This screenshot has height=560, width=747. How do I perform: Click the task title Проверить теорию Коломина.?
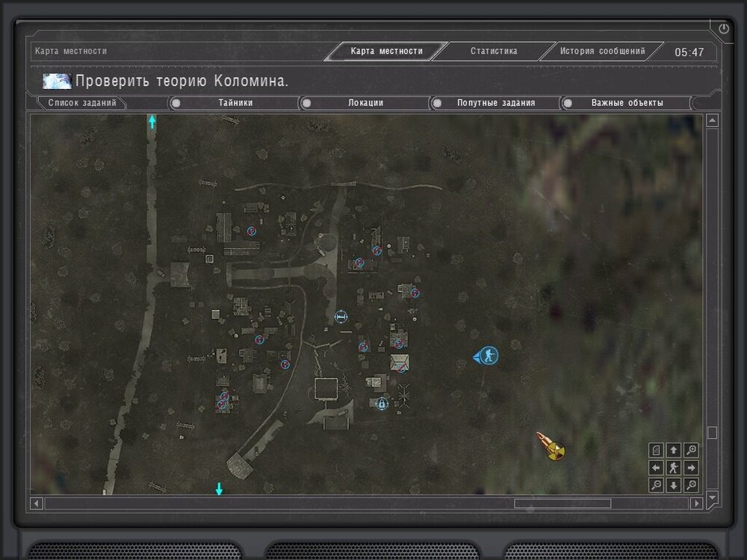pyautogui.click(x=182, y=81)
